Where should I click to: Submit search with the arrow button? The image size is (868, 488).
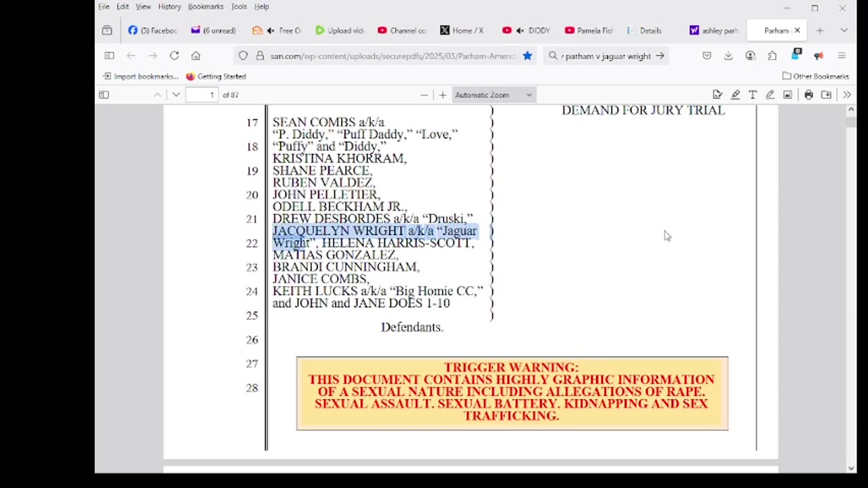pos(660,56)
